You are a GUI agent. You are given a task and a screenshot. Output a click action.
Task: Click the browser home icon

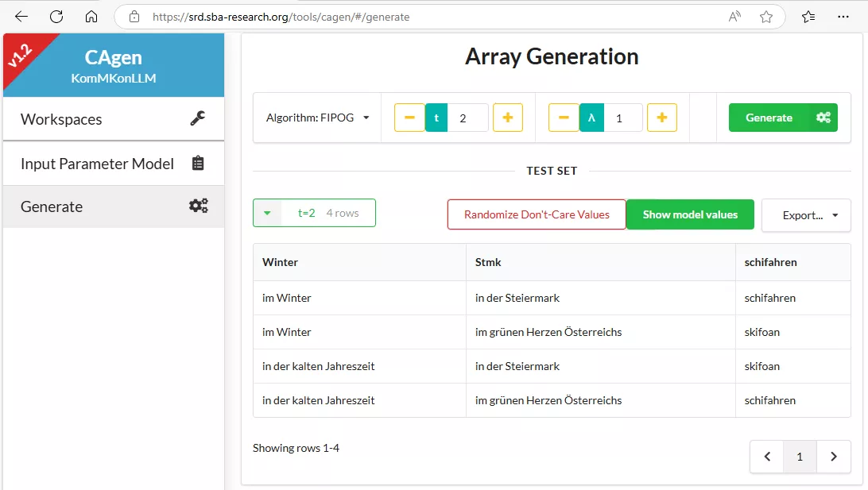(x=91, y=16)
